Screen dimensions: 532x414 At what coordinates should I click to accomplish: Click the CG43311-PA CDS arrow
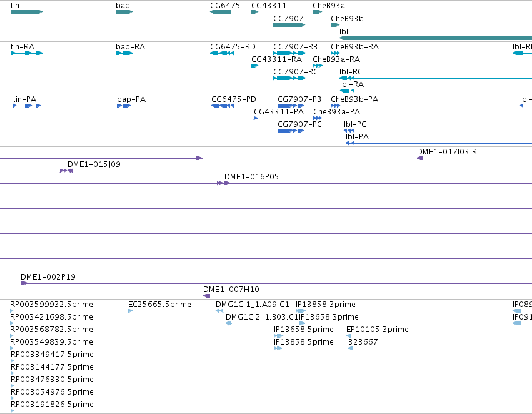click(x=256, y=118)
